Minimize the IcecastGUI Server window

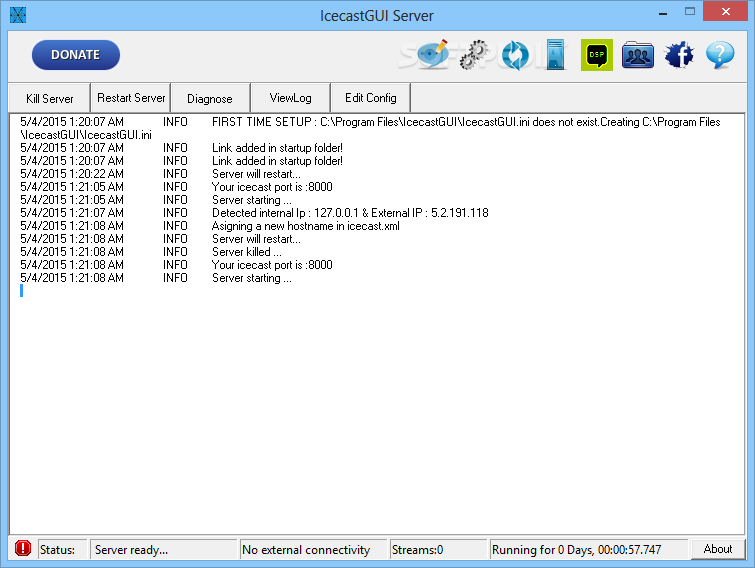pyautogui.click(x=663, y=12)
